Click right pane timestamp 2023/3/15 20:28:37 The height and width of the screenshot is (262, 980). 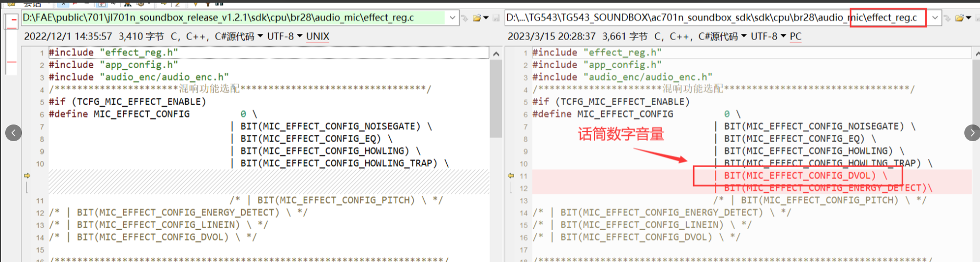click(x=552, y=36)
